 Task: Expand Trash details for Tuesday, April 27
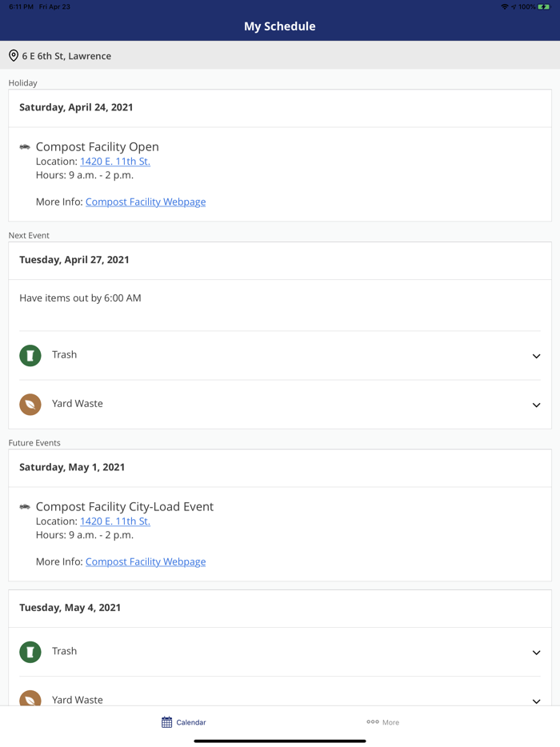click(x=536, y=356)
